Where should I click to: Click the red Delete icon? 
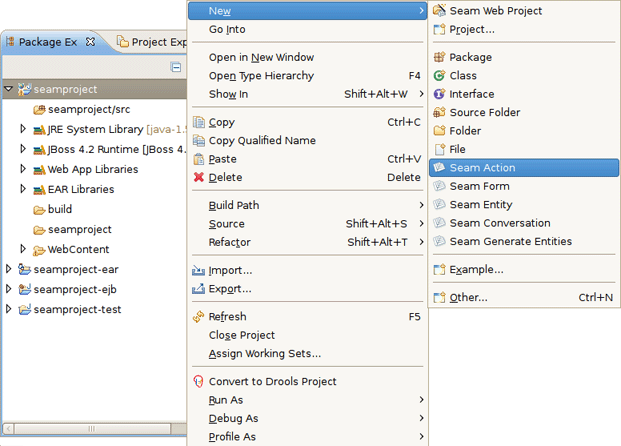pyautogui.click(x=198, y=178)
